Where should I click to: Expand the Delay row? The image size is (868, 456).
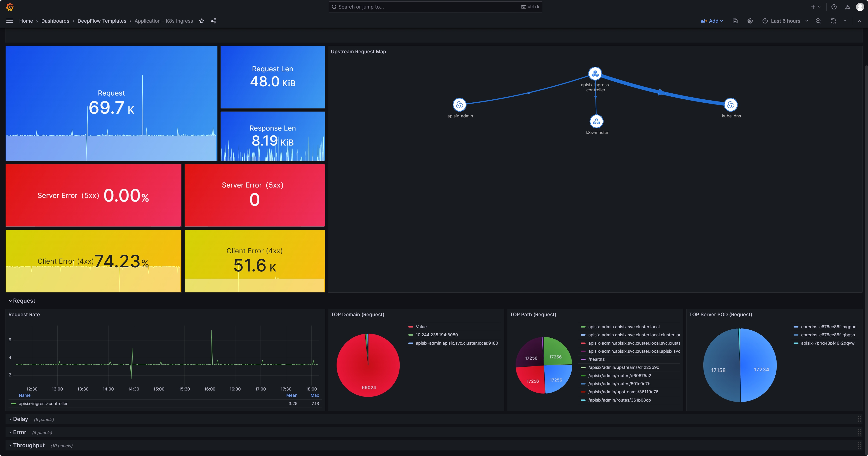[x=20, y=419]
